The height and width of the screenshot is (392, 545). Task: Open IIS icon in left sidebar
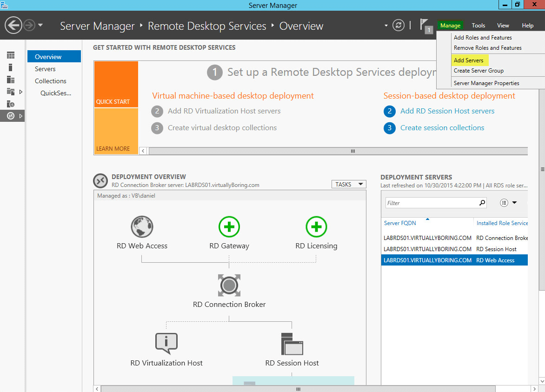11,104
